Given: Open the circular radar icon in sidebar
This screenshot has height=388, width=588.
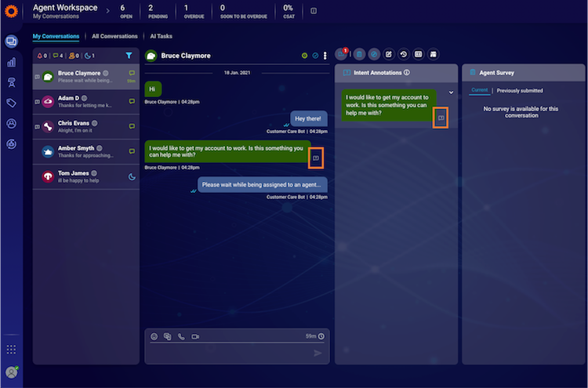Looking at the screenshot, I should [x=11, y=143].
